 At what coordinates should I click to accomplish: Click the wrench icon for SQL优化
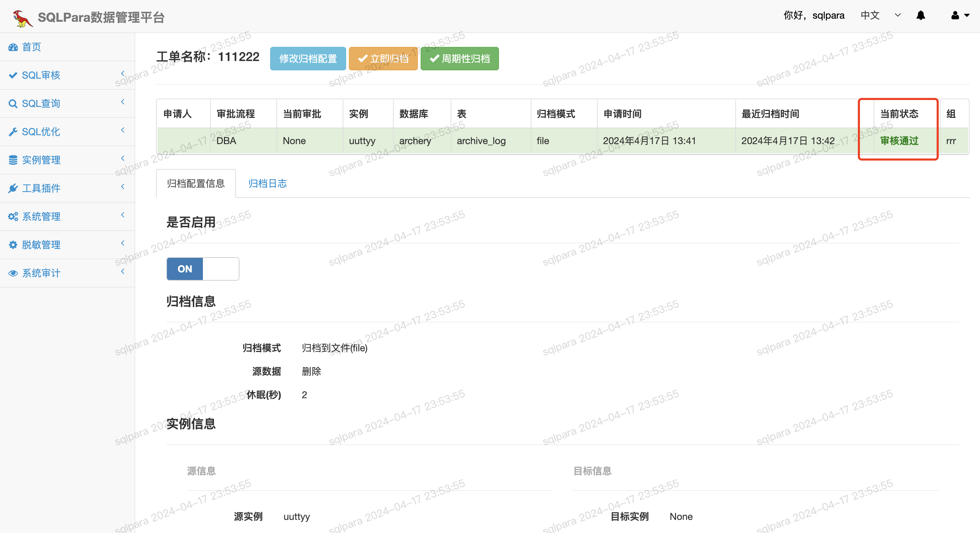click(x=13, y=132)
